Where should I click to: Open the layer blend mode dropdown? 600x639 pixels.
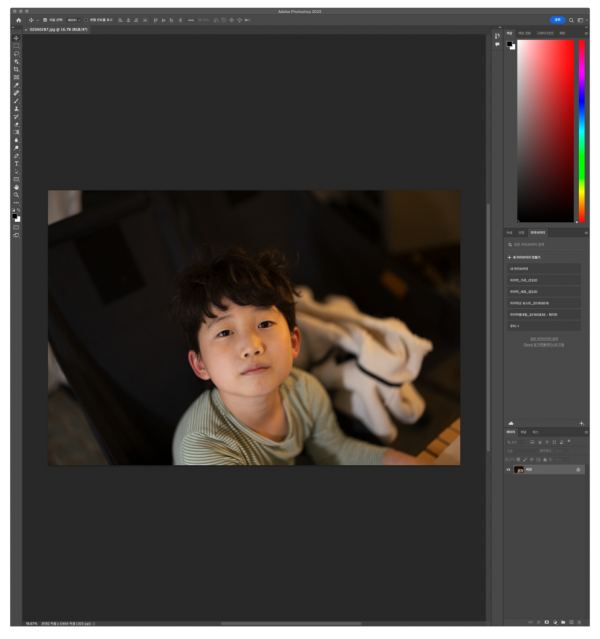521,451
